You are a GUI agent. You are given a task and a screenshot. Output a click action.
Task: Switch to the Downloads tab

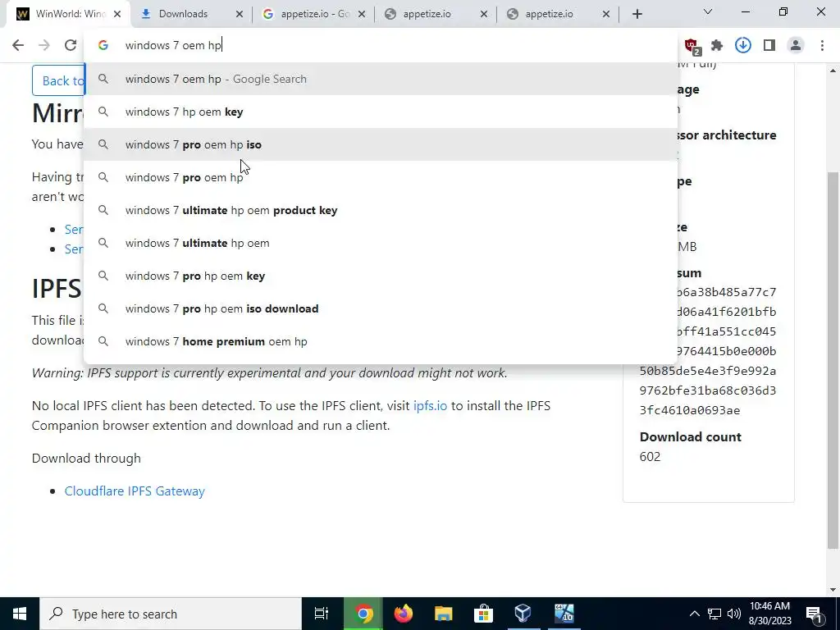pos(191,14)
